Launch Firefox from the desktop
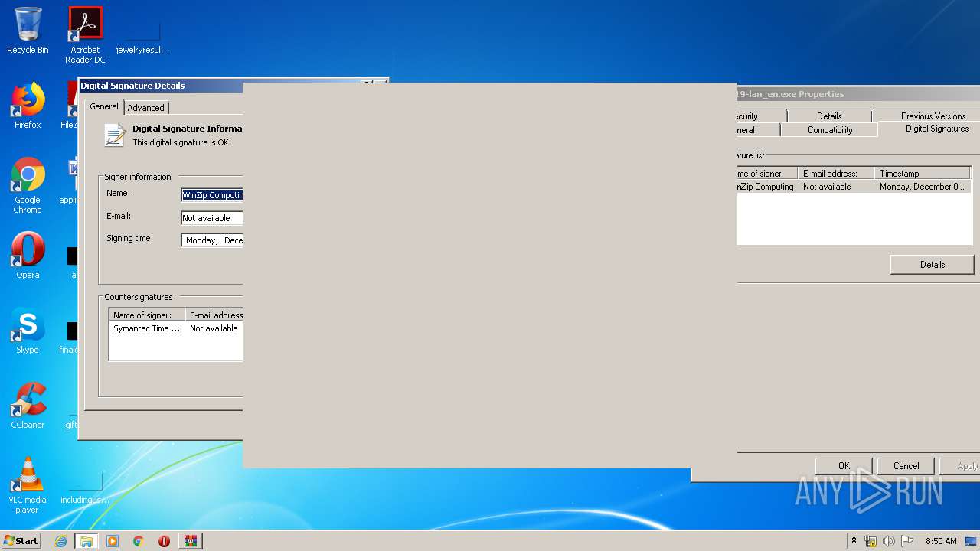980x551 pixels. 28,106
